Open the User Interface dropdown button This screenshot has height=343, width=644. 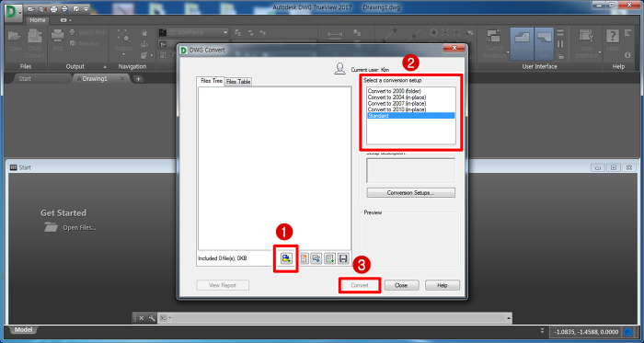coord(587,44)
